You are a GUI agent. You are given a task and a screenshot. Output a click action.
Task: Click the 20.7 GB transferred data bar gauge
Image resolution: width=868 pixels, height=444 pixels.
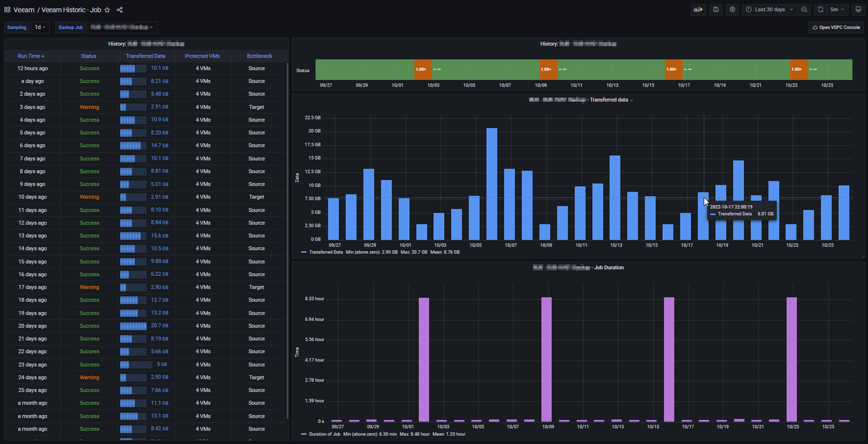(x=132, y=326)
